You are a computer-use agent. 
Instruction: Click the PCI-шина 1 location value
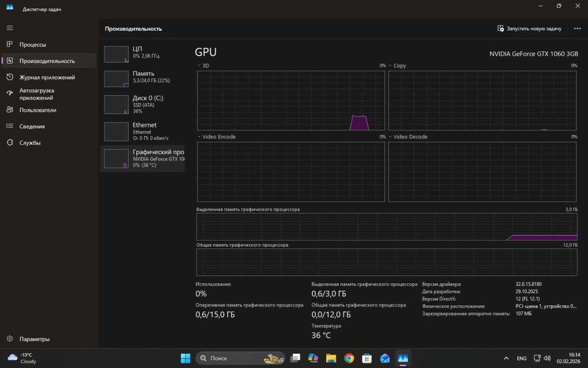click(x=546, y=306)
